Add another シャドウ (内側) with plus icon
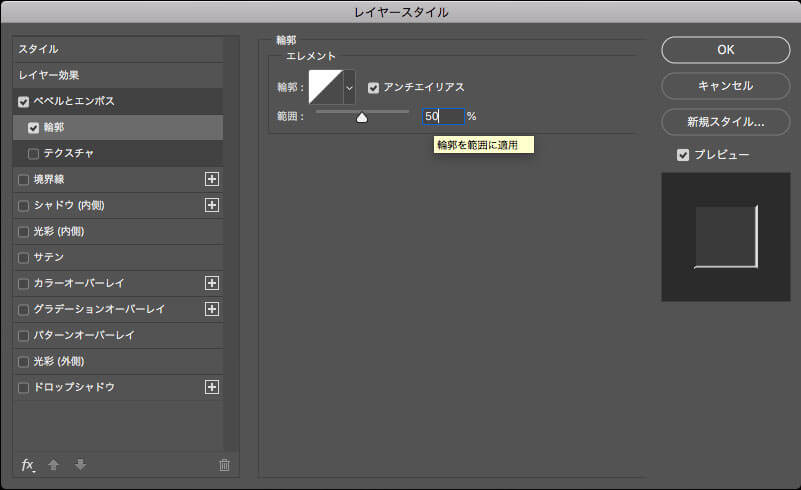Viewport: 801px width, 490px height. (212, 205)
